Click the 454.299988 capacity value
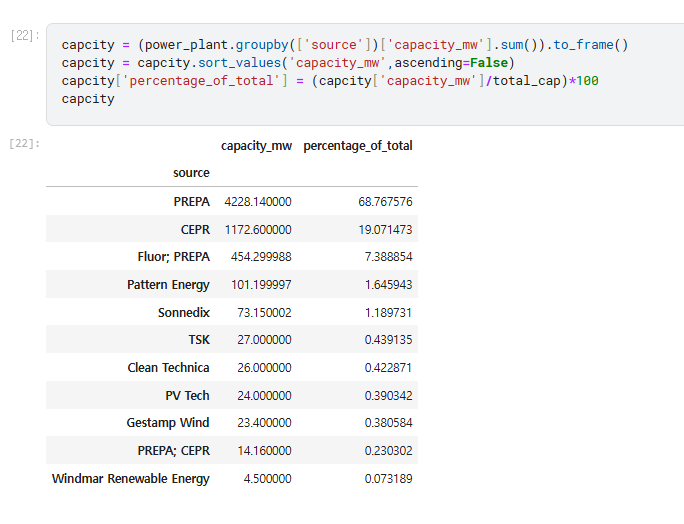Image resolution: width=684 pixels, height=524 pixels. point(261,257)
